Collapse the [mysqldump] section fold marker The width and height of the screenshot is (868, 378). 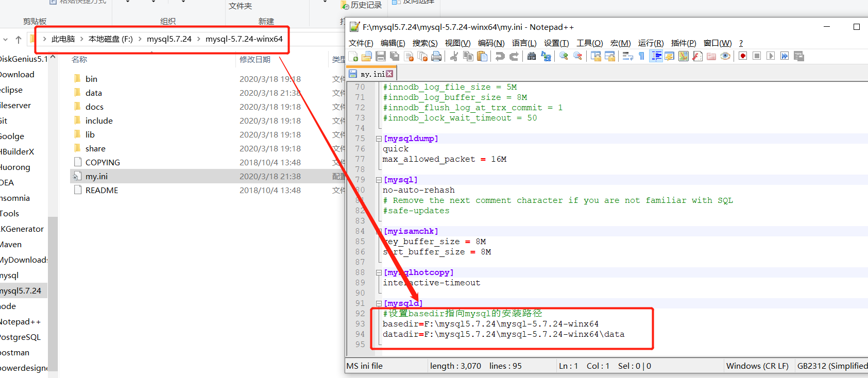pos(379,139)
